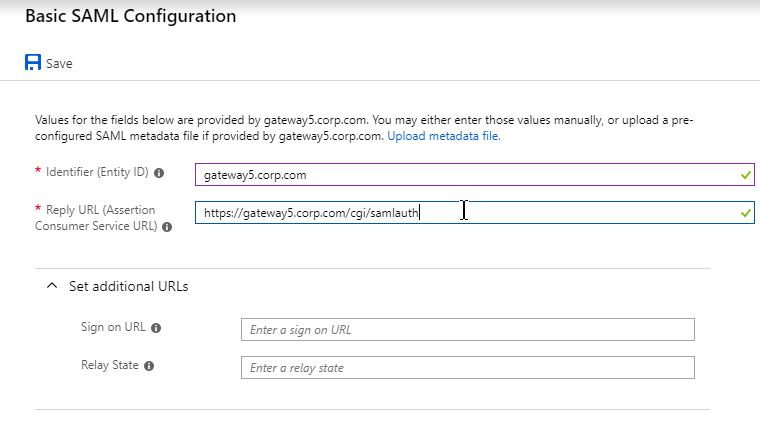Click the Reply URL (Assertion Consumer Service URL) label

tap(96, 218)
